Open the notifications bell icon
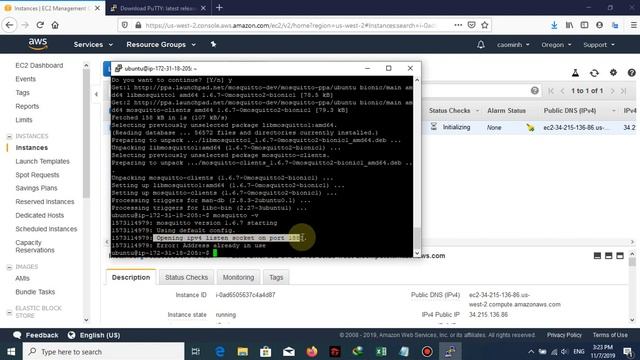 pos(481,44)
